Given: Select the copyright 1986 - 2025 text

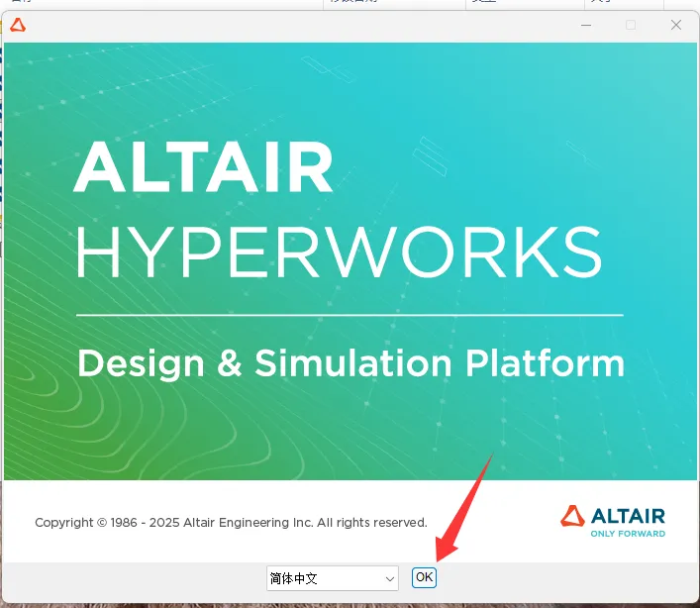Looking at the screenshot, I should (231, 522).
